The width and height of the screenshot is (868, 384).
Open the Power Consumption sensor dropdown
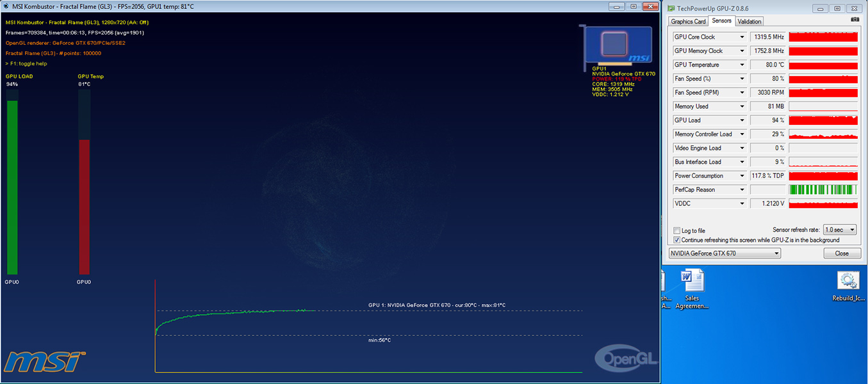(742, 176)
